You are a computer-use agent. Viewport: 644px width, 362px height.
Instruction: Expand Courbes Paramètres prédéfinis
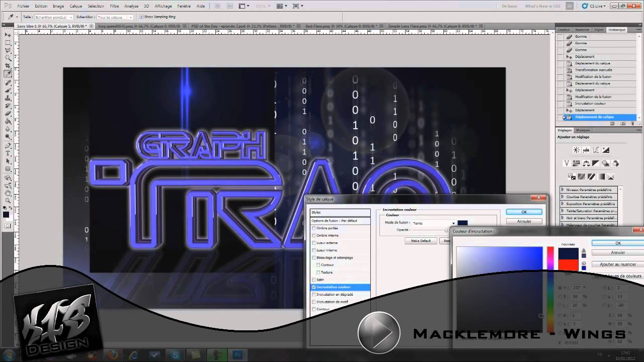coord(562,197)
